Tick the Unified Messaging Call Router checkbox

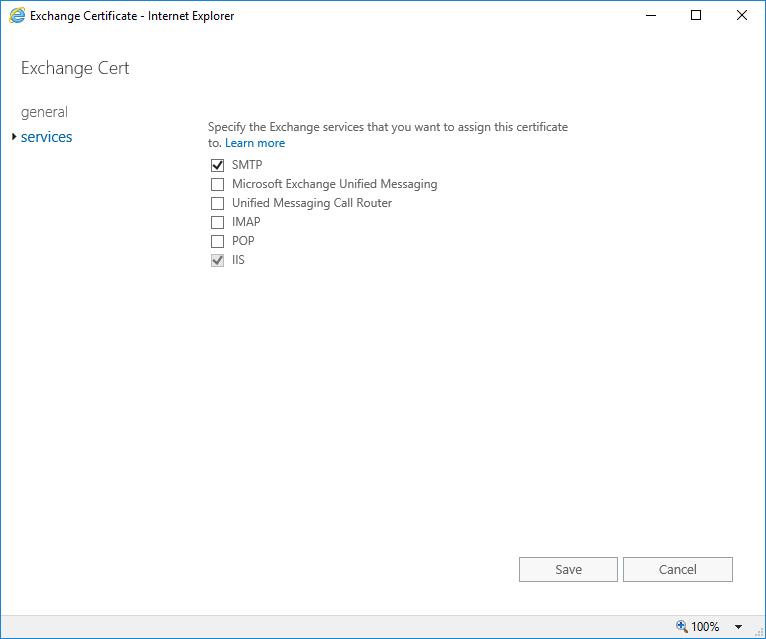click(x=217, y=203)
